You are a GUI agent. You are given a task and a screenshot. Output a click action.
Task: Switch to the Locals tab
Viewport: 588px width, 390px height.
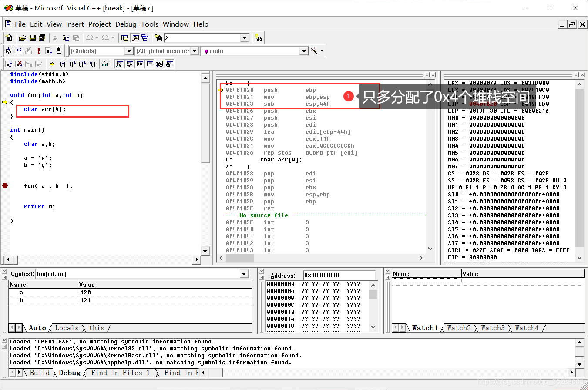pyautogui.click(x=67, y=328)
